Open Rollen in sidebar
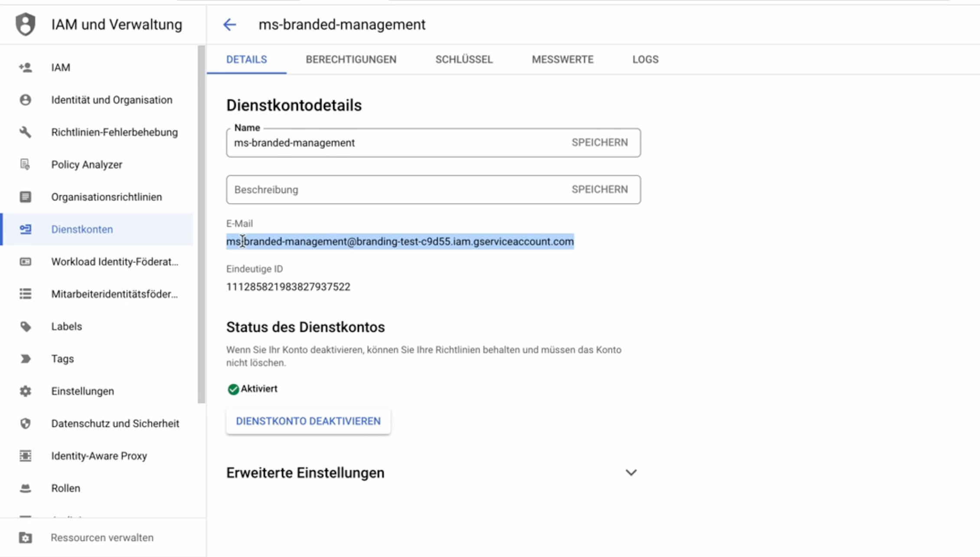Screen dimensions: 980x557 (97, 488)
